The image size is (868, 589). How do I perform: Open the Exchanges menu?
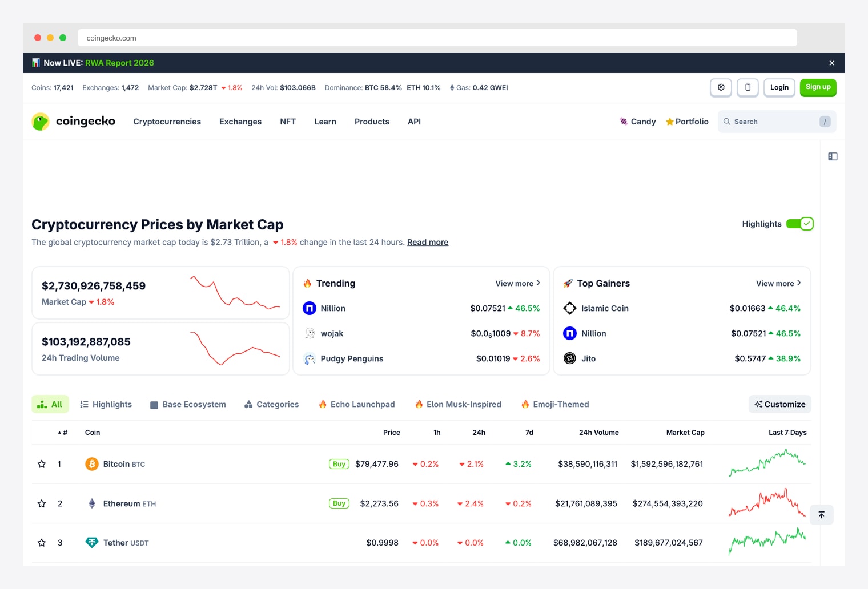[240, 122]
